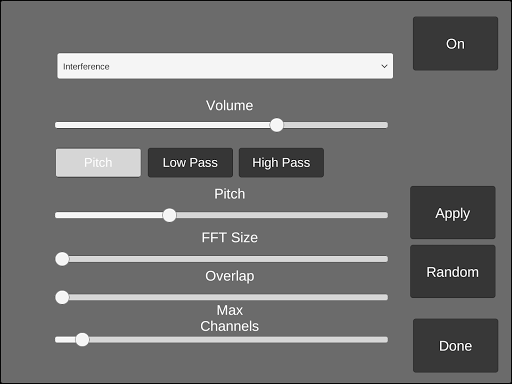
Task: Click the Volume slider handle
Action: pyautogui.click(x=277, y=125)
